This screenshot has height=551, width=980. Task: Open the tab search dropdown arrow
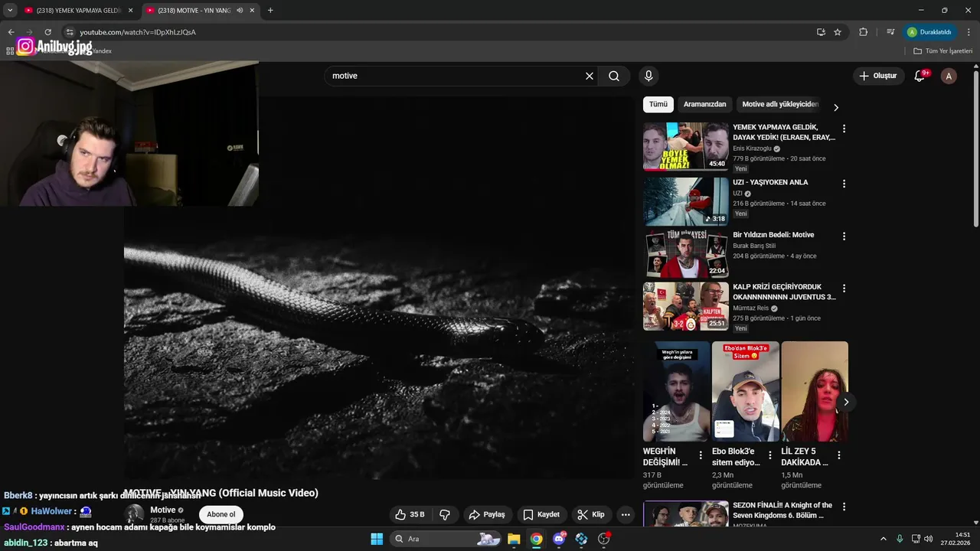[x=10, y=11]
